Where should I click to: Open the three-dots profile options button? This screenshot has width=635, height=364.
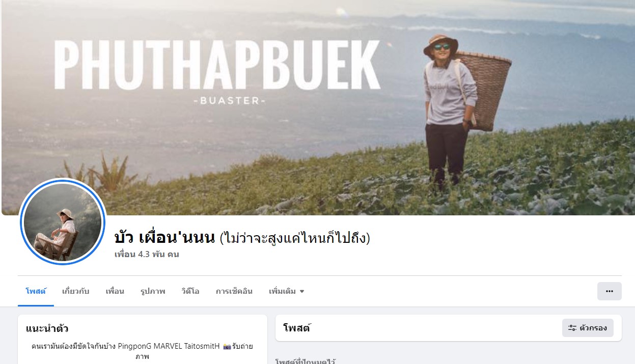tap(609, 291)
